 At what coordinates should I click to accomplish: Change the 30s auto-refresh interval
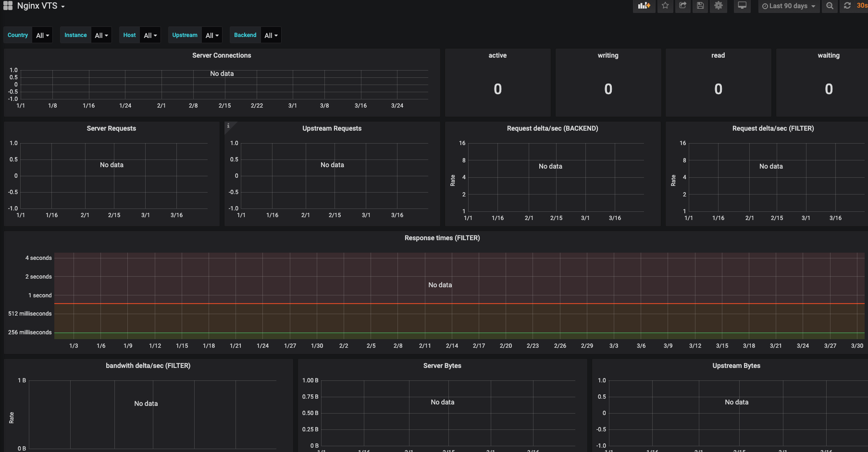[x=862, y=6]
